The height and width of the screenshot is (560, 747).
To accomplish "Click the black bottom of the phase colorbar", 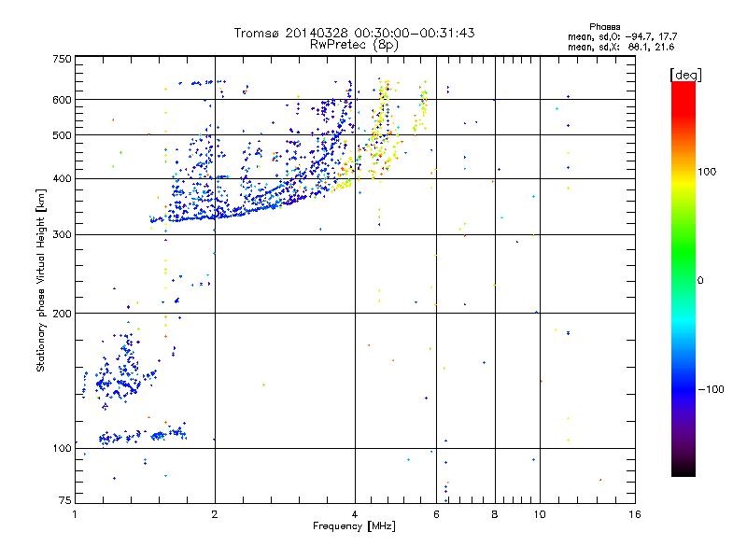I will point(684,469).
